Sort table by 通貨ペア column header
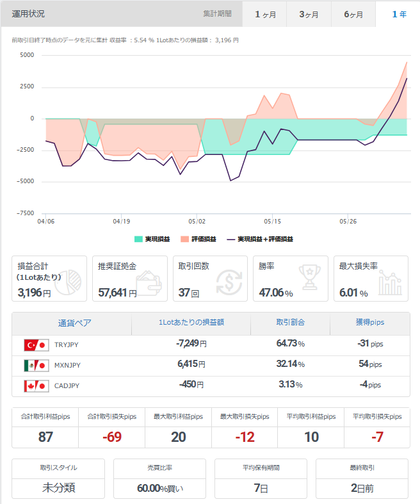 pos(74,323)
